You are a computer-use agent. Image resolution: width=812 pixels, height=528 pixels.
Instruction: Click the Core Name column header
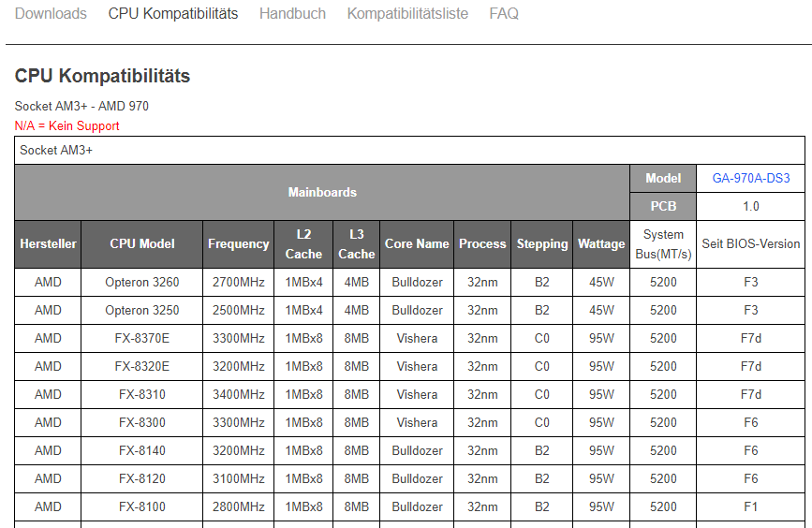pyautogui.click(x=417, y=243)
